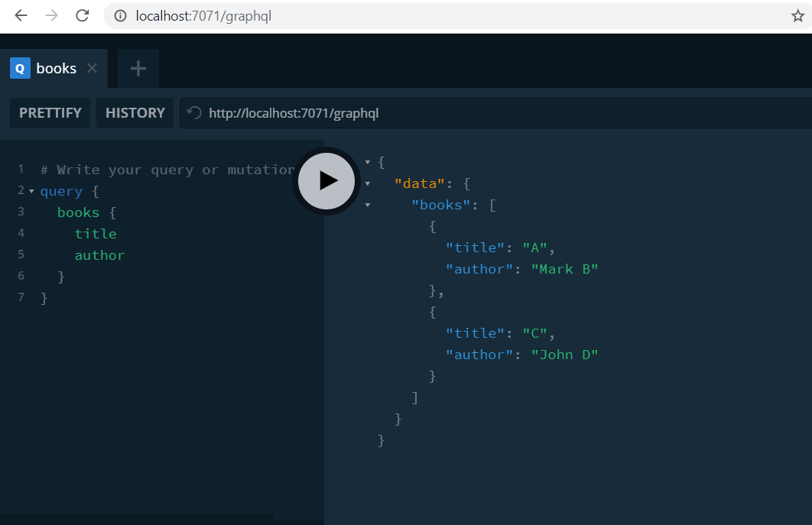812x525 pixels.
Task: Run the GraphQL query with play button
Action: tap(326, 181)
